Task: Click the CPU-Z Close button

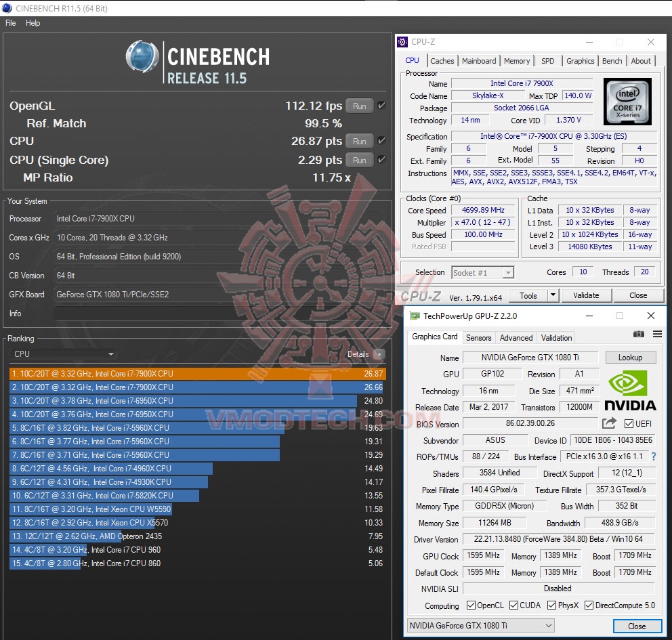Action: (638, 295)
